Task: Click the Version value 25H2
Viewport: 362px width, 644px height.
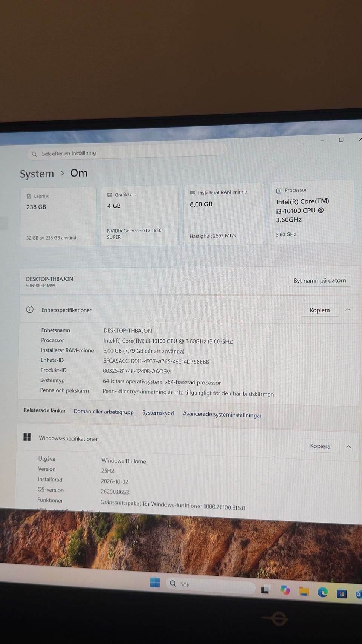Action: [x=107, y=470]
